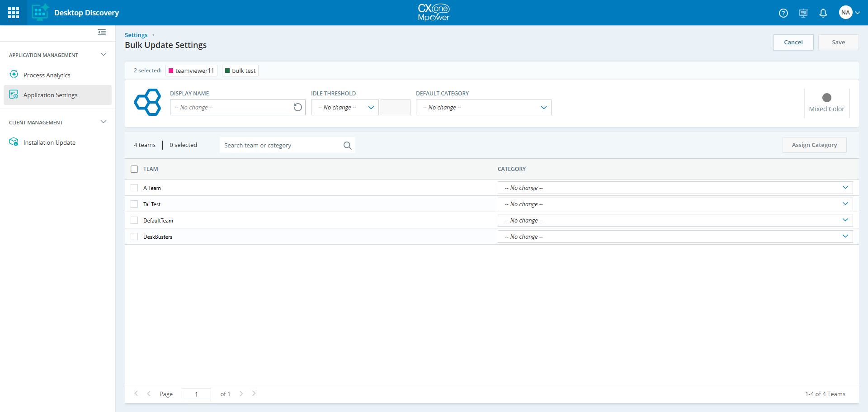The image size is (868, 412).
Task: Expand user menu chevron beside NA avatar
Action: (858, 13)
